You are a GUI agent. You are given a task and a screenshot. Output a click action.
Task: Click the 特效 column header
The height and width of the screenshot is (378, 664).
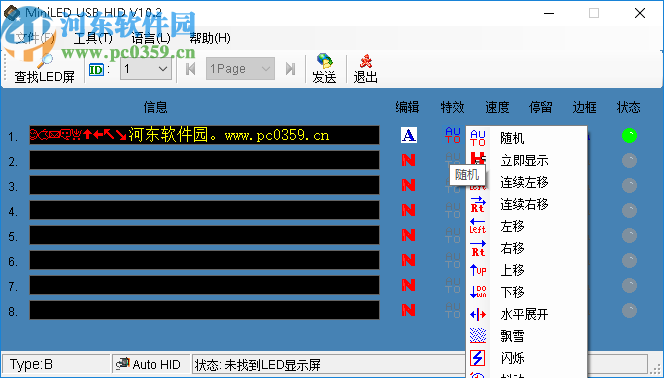pos(452,107)
